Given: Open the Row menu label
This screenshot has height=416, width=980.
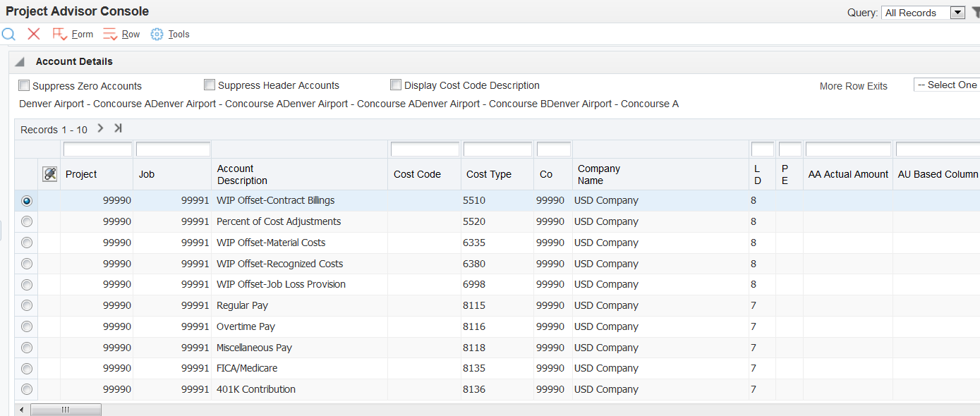Looking at the screenshot, I should [131, 34].
